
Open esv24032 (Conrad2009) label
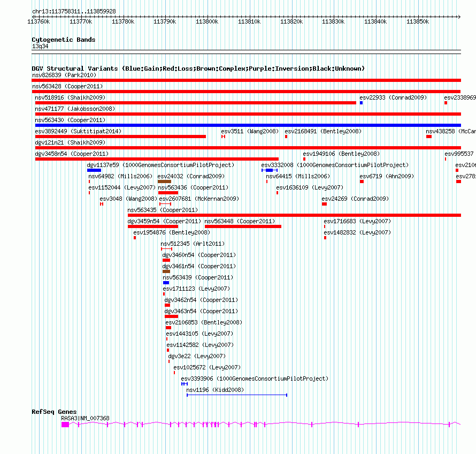coord(191,176)
